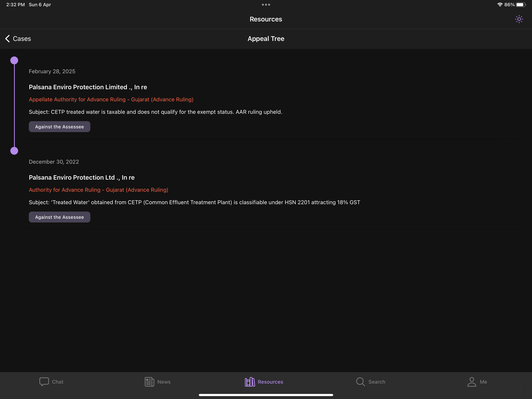Open Palsana Enviro Protection Ltd case
The image size is (532, 399).
click(x=82, y=178)
